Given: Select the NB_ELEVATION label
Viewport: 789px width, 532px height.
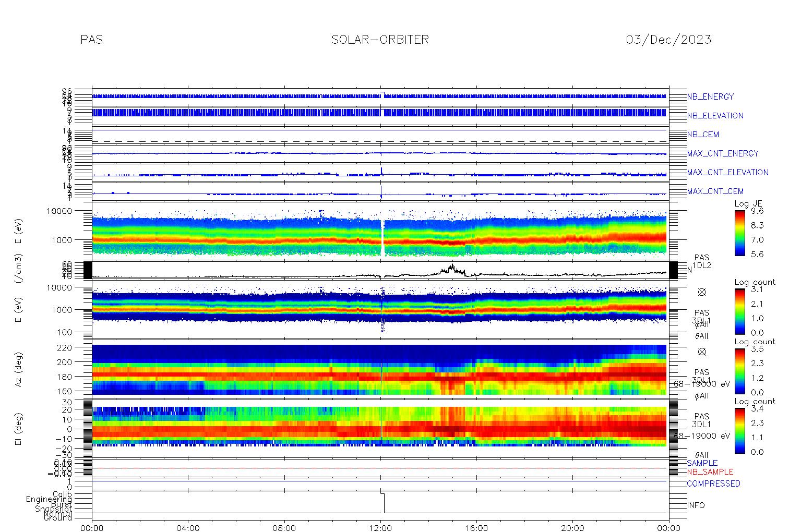Looking at the screenshot, I should pos(715,116).
